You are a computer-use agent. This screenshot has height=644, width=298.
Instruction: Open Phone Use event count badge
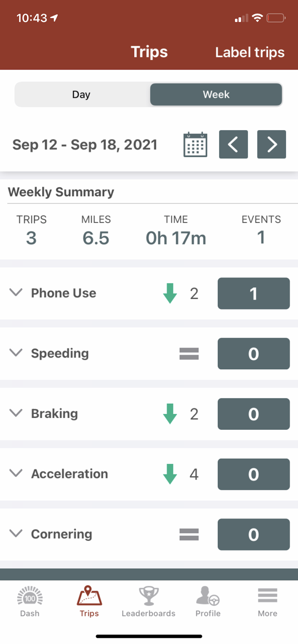(253, 293)
